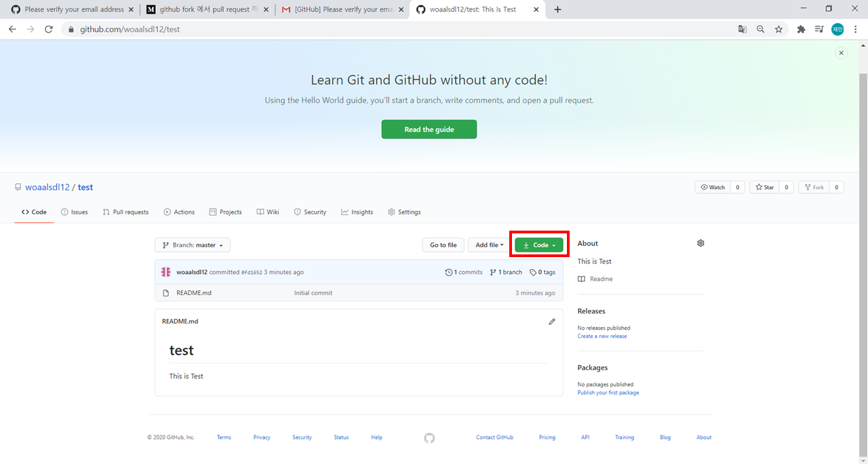Open the media control icon in toolbar
Screen dimensions: 868x464
pos(819,29)
